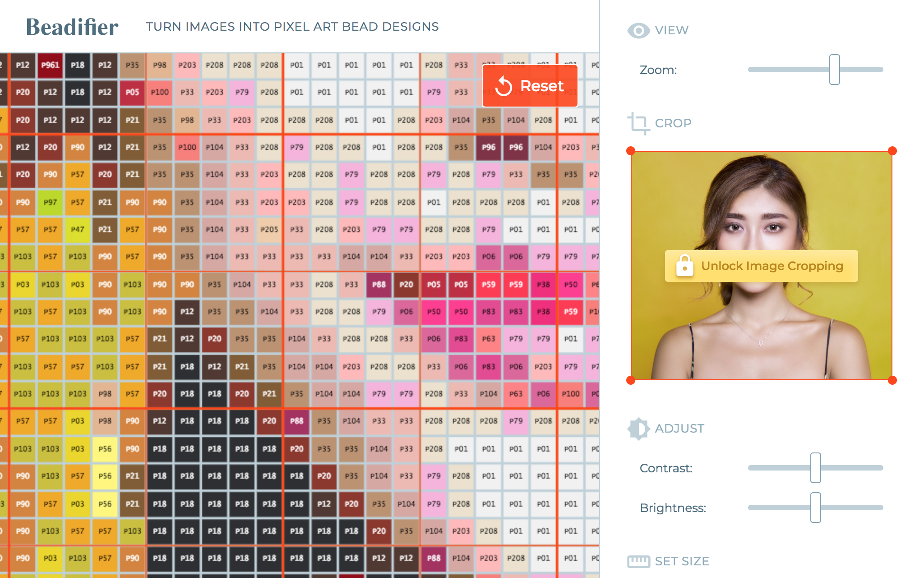The height and width of the screenshot is (578, 924).
Task: Click the Beadifier logo title
Action: (x=72, y=27)
